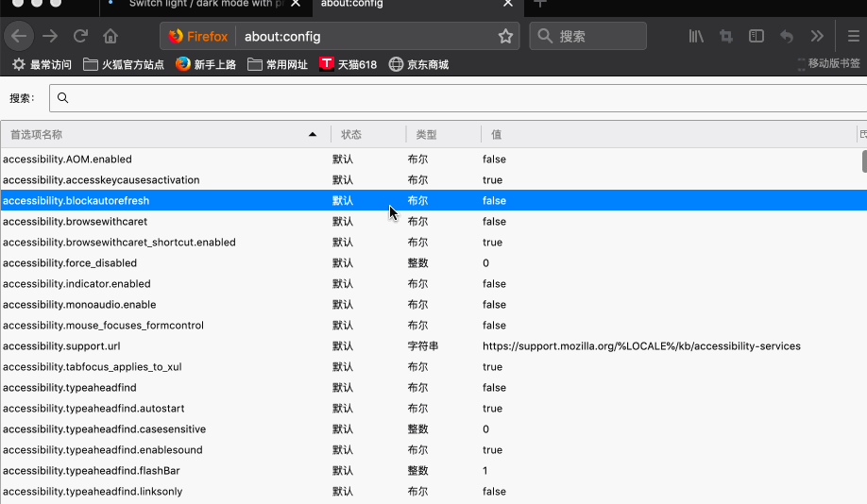
Task: Select accessibility.monoaudio.enable preference
Action: tap(432, 305)
